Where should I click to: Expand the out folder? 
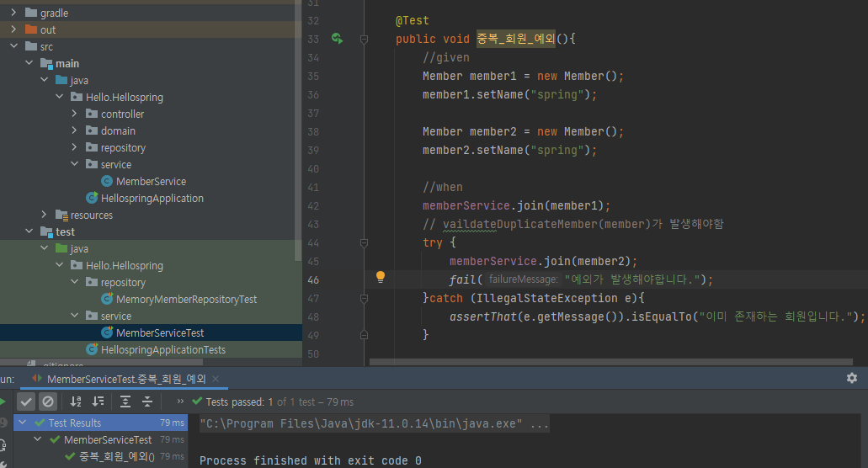click(13, 29)
